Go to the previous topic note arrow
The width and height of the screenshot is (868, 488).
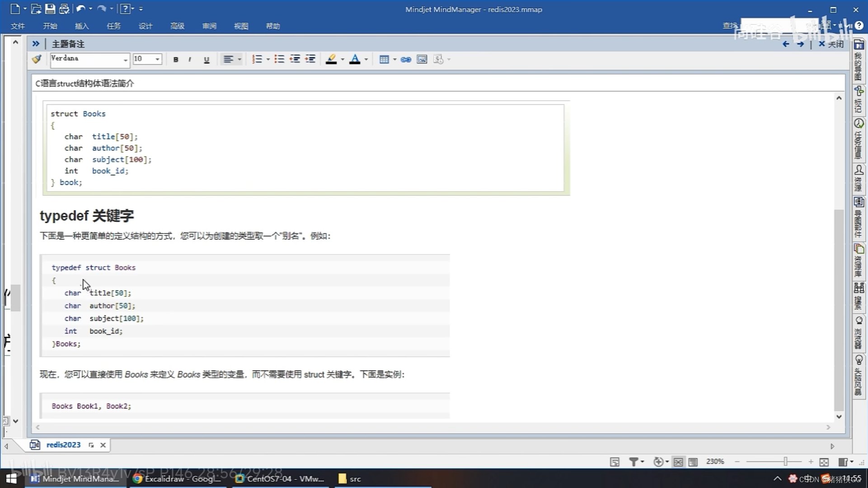click(786, 44)
